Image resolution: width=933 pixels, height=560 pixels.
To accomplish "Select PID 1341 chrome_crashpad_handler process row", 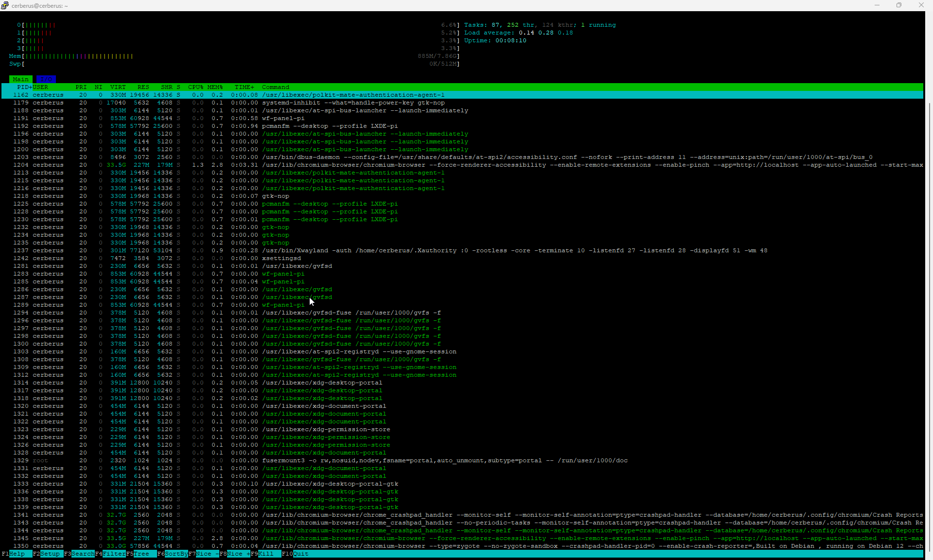I will 462,515.
